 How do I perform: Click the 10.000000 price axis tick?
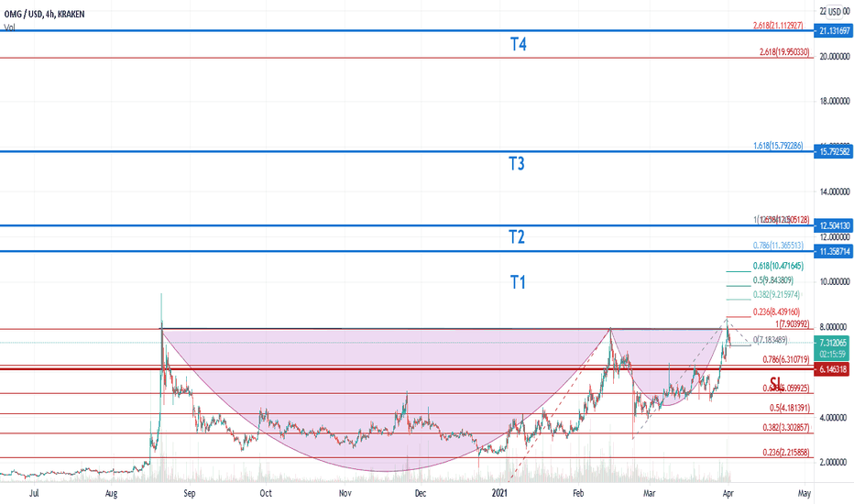(835, 281)
